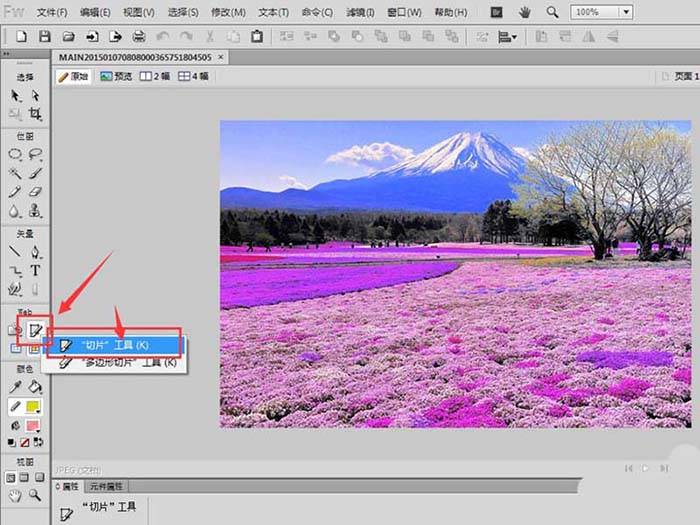
Task: Choose "多边形切片" 工具 from the flyout menu
Action: [118, 362]
